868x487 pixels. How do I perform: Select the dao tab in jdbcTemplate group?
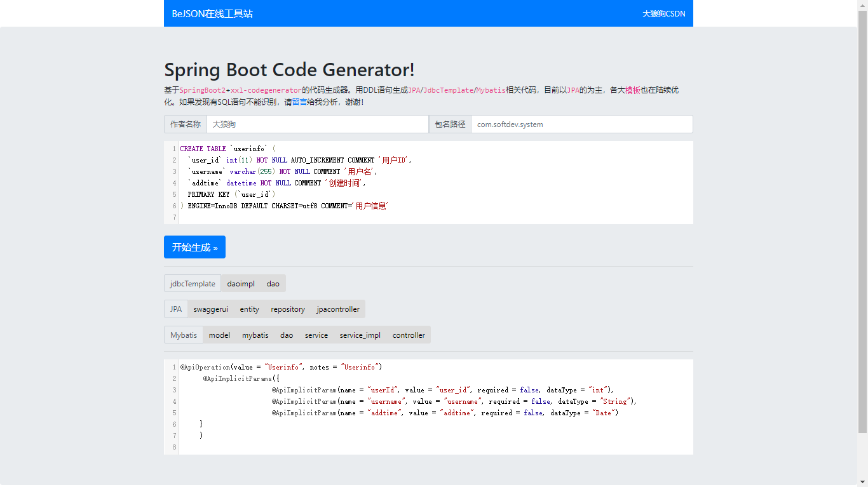tap(273, 284)
